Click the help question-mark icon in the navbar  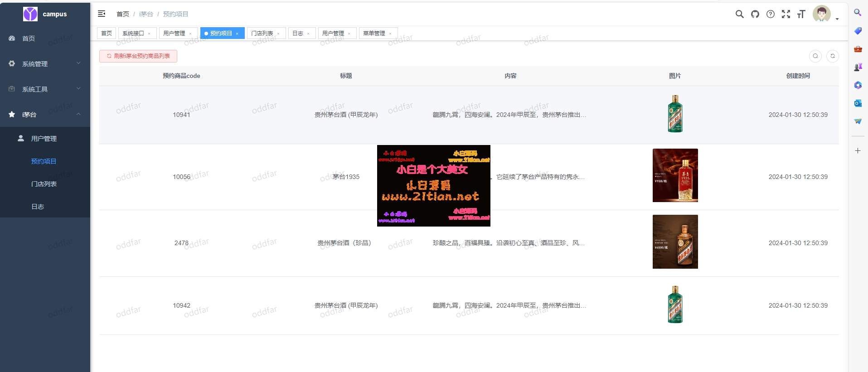(770, 14)
